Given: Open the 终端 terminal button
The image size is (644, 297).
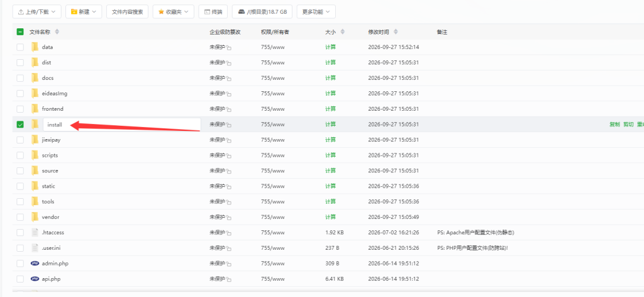Looking at the screenshot, I should (x=213, y=12).
